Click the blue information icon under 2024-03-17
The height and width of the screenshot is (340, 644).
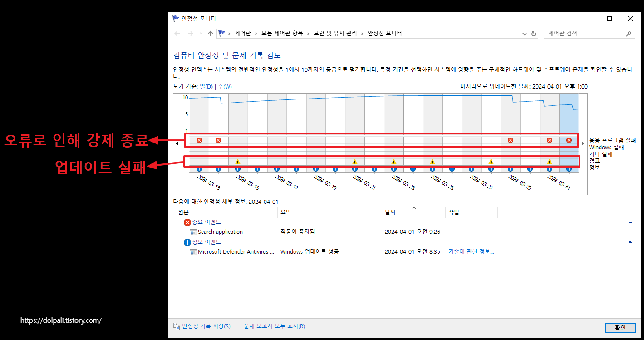point(277,169)
